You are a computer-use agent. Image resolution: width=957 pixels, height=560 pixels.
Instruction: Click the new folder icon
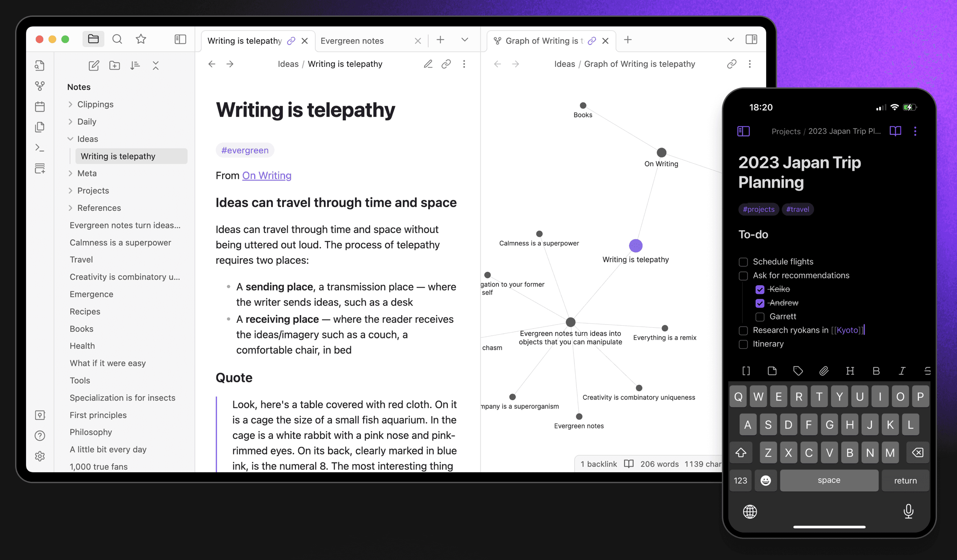[115, 66]
